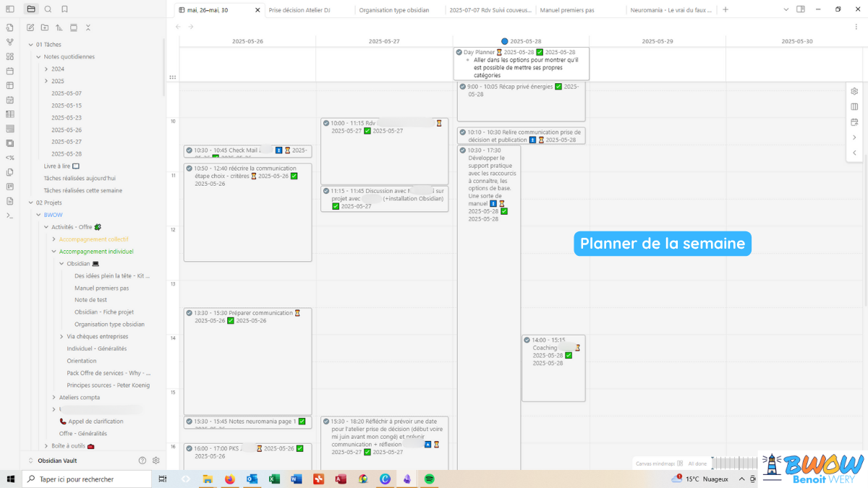Expand the Via chèques entreprises folder
Viewport: 868px width, 488px height.
(61, 337)
